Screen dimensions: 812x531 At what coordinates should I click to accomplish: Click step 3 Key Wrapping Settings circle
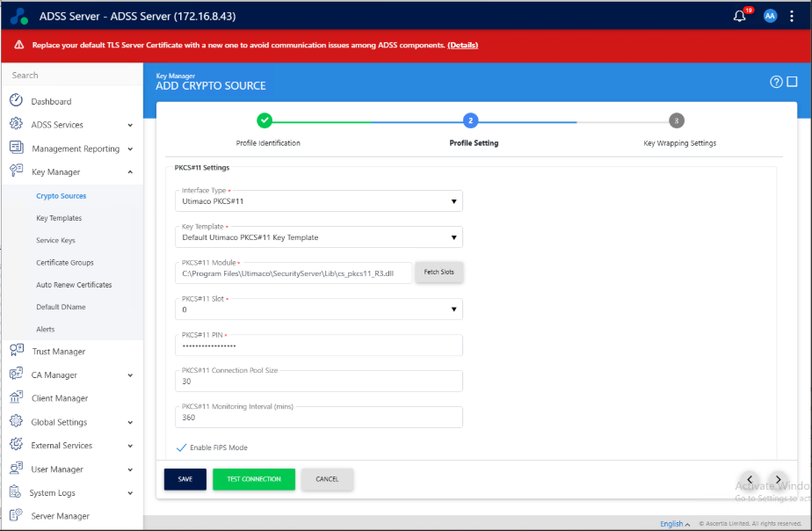pyautogui.click(x=677, y=120)
